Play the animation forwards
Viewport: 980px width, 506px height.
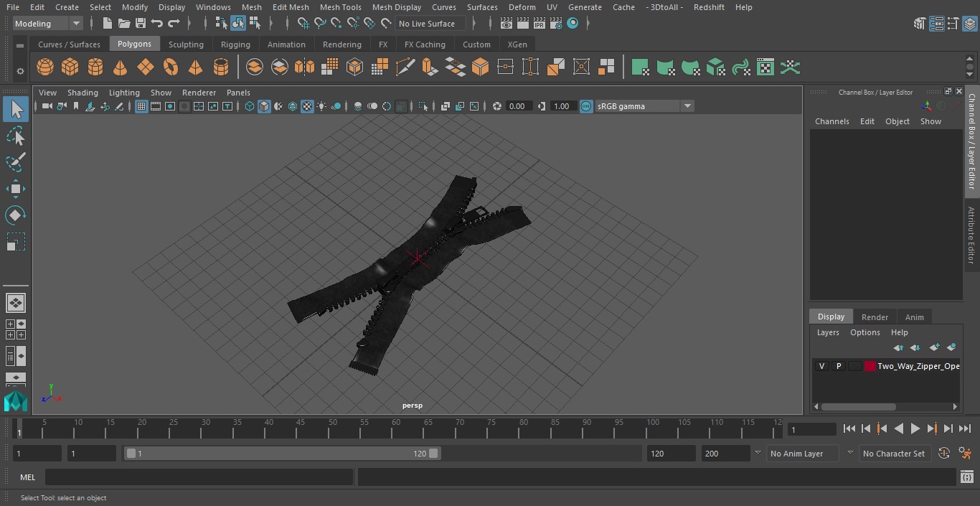(915, 428)
